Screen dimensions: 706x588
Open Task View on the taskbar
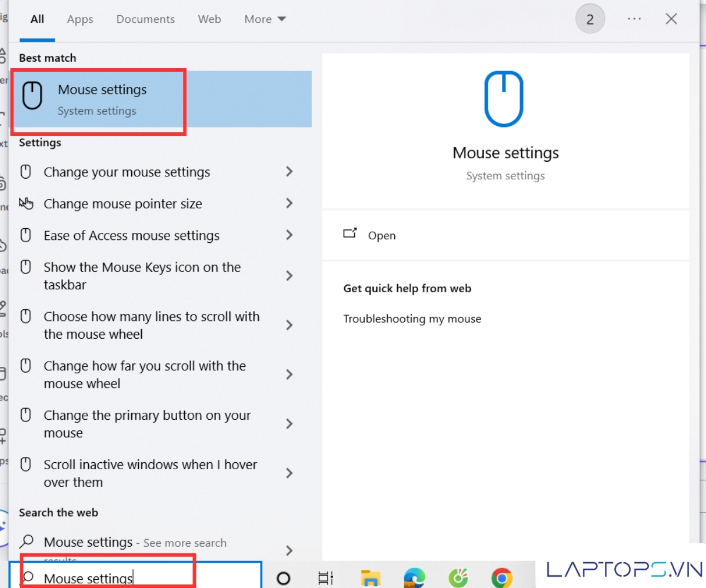pyautogui.click(x=325, y=578)
